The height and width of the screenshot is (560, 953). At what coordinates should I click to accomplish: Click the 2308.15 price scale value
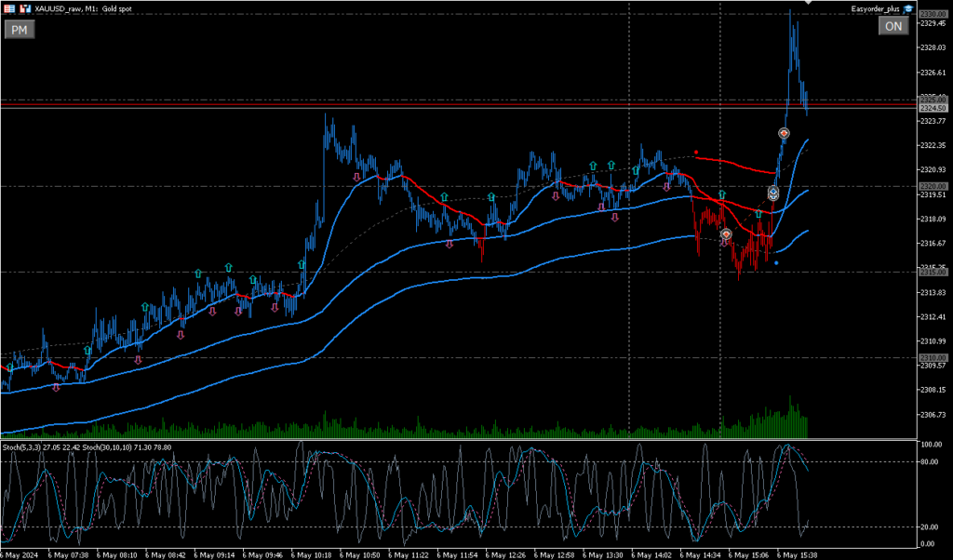(933, 390)
